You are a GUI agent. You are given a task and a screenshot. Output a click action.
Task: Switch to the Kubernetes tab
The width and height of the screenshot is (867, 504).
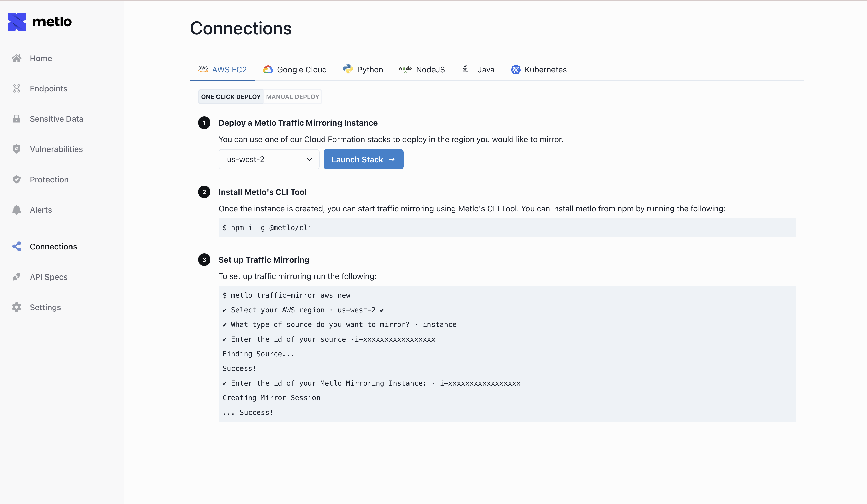pyautogui.click(x=539, y=69)
